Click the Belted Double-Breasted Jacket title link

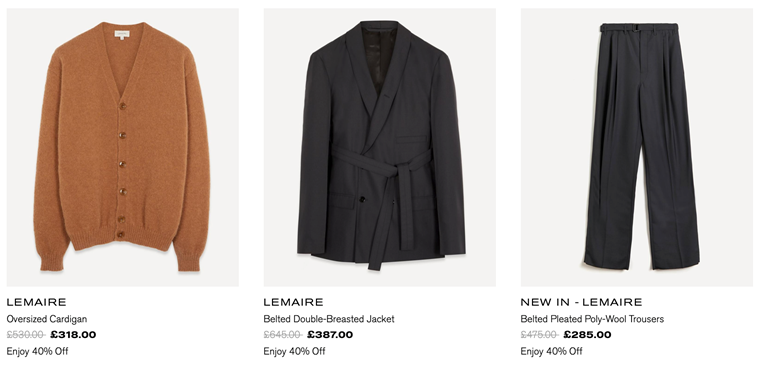329,319
